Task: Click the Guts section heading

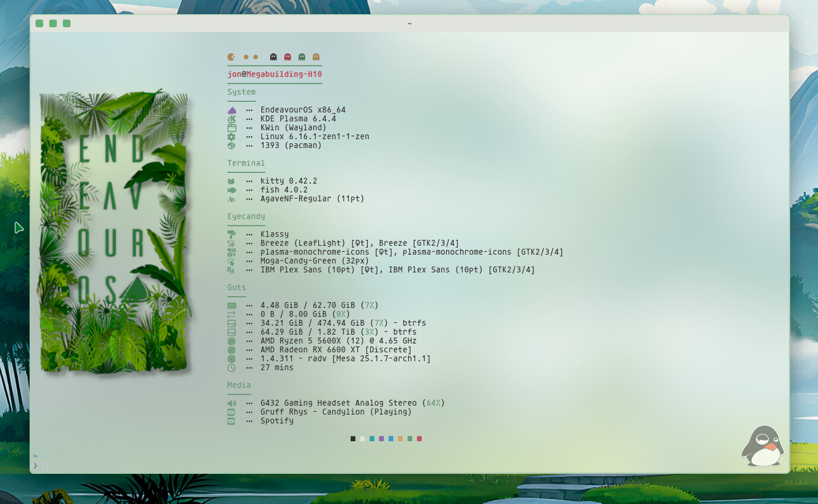Action: pyautogui.click(x=237, y=287)
